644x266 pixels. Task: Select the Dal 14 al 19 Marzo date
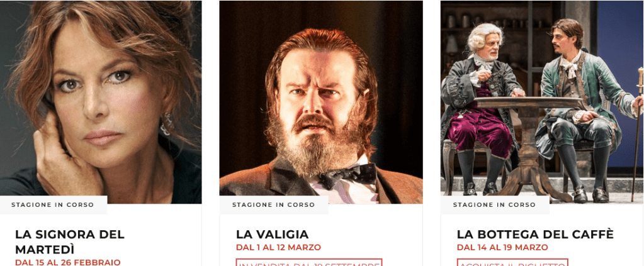click(x=502, y=248)
